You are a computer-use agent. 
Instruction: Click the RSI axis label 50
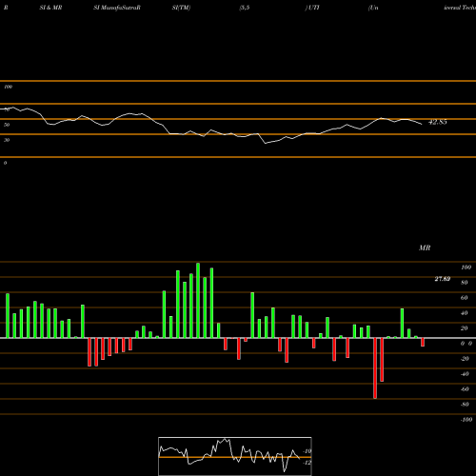pos(7,125)
